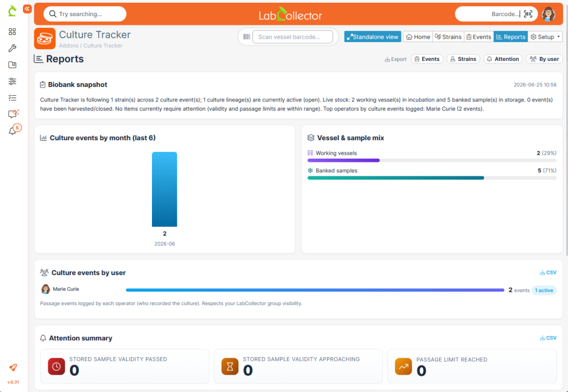This screenshot has width=568, height=392.
Task: Click the search magnifier icon
Action: (53, 14)
